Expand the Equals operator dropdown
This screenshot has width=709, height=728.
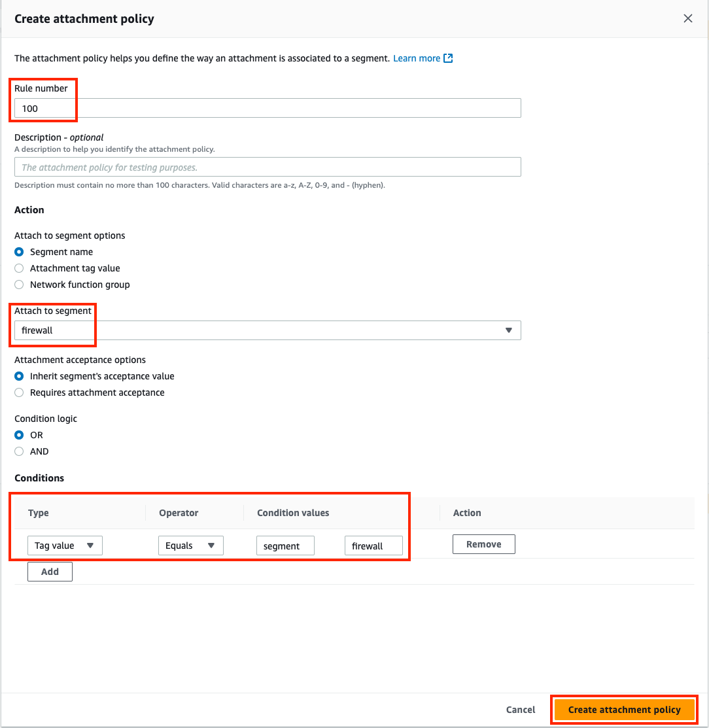tap(191, 546)
